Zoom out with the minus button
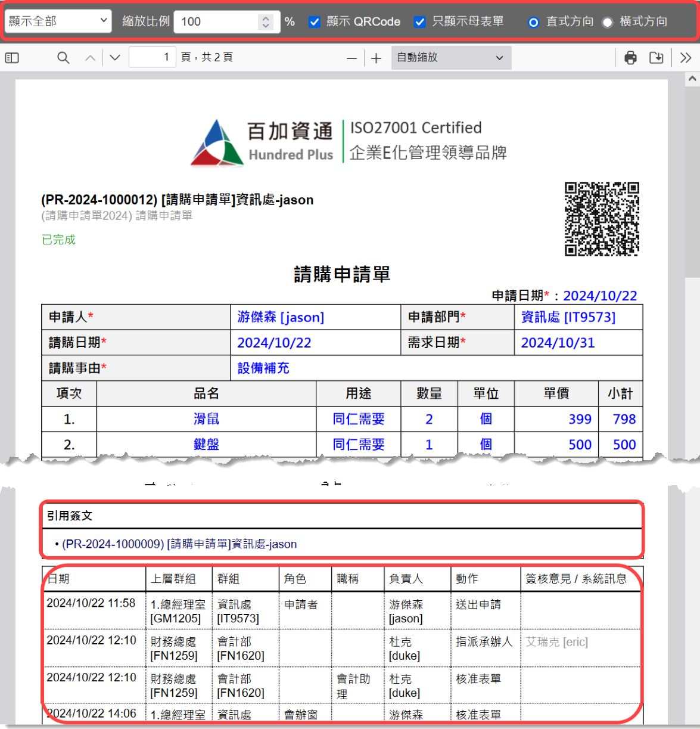Screen dimensions: 700x729 pyautogui.click(x=351, y=58)
